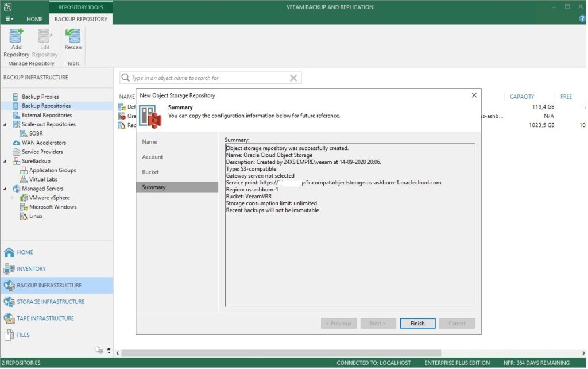Focus the object name search field

(210, 78)
